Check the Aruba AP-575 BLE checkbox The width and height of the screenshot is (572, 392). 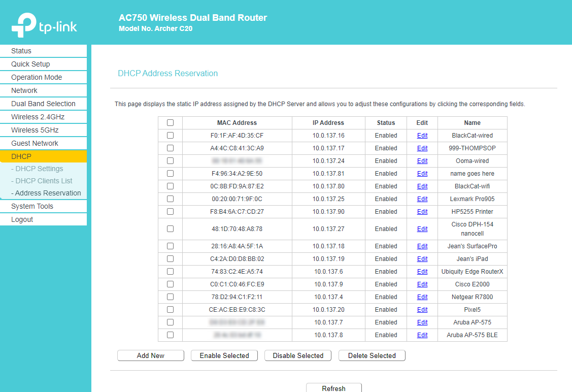click(170, 335)
